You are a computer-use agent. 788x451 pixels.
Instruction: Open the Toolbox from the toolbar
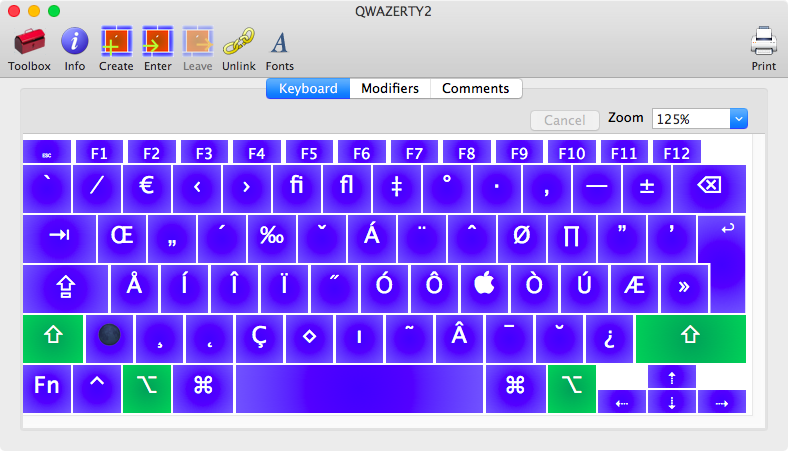point(29,43)
